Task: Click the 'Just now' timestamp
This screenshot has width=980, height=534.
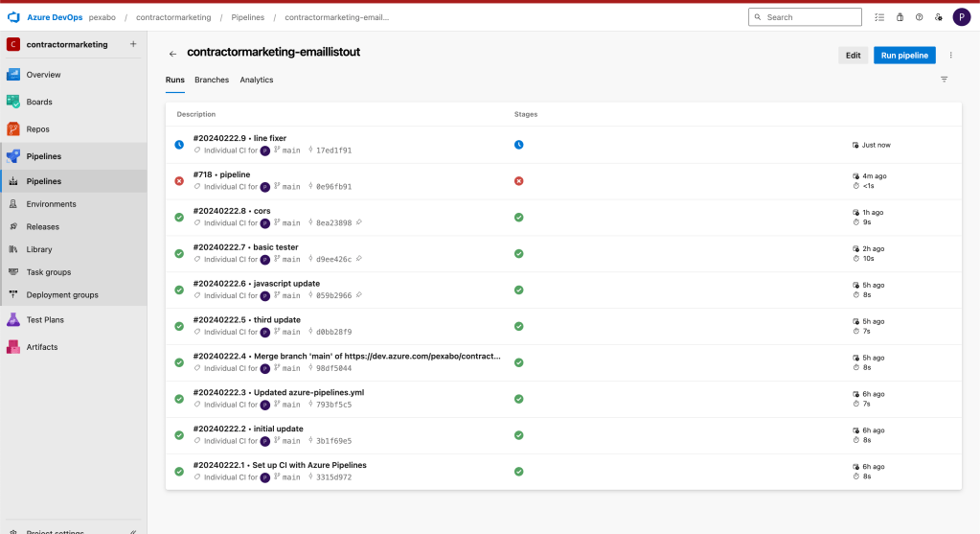Action: pos(876,145)
